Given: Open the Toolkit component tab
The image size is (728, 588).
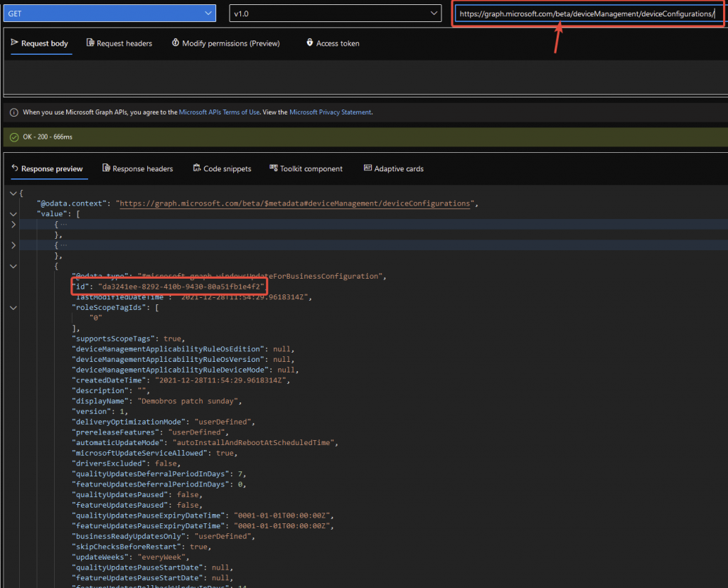Looking at the screenshot, I should 306,169.
